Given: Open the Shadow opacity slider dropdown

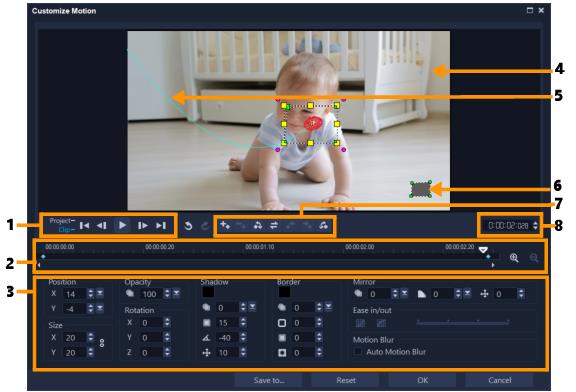Looking at the screenshot, I should click(252, 307).
